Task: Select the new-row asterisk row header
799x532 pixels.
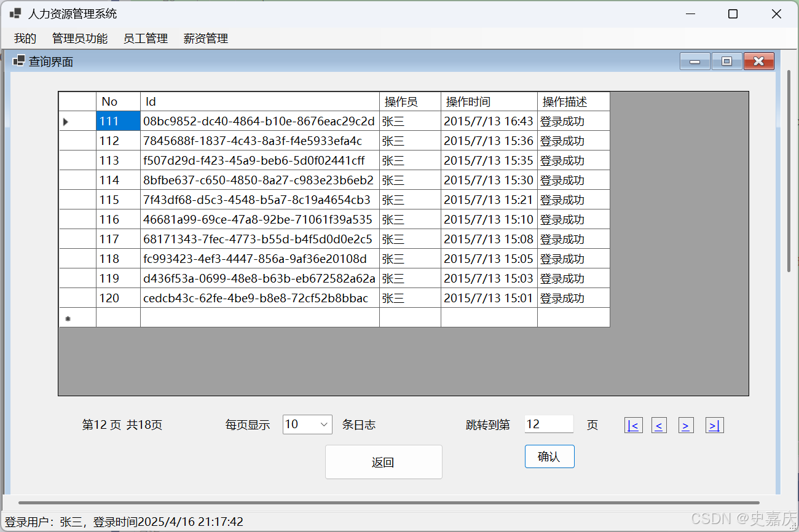Action: (x=77, y=318)
